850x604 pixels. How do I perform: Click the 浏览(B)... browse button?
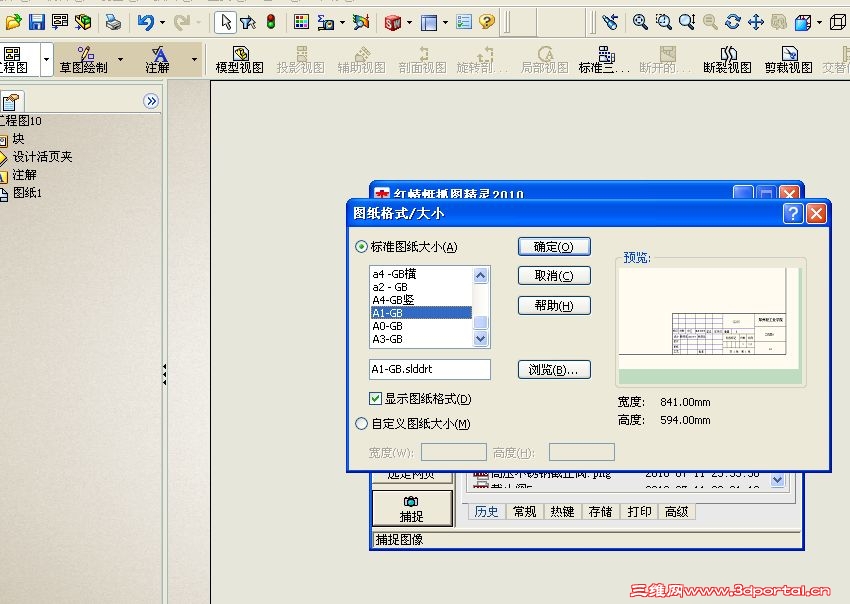[554, 370]
